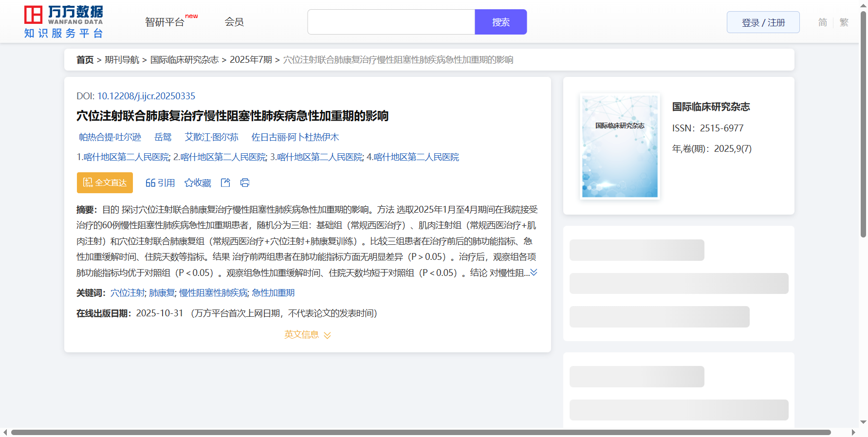Switch to simplified Chinese 简

coord(822,22)
